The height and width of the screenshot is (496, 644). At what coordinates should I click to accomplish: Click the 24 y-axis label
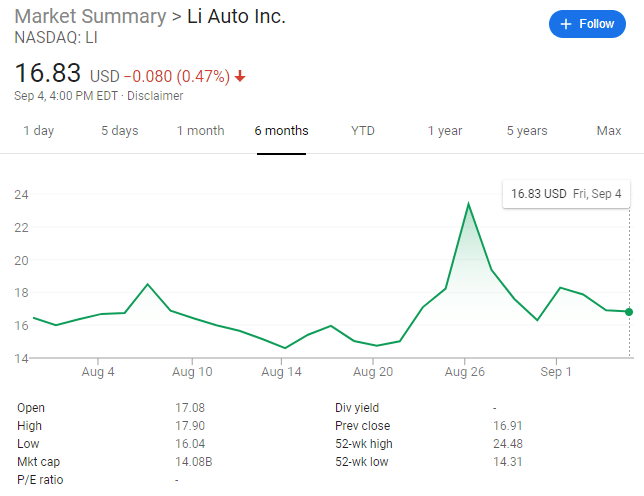21,195
